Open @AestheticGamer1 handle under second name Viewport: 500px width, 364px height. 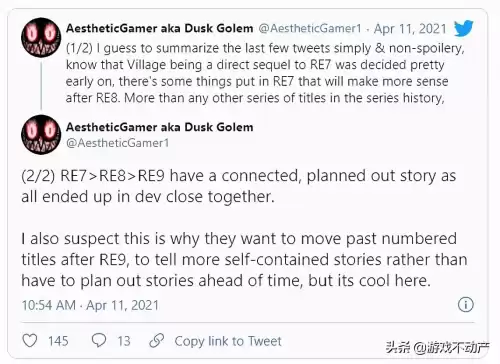[x=117, y=143]
